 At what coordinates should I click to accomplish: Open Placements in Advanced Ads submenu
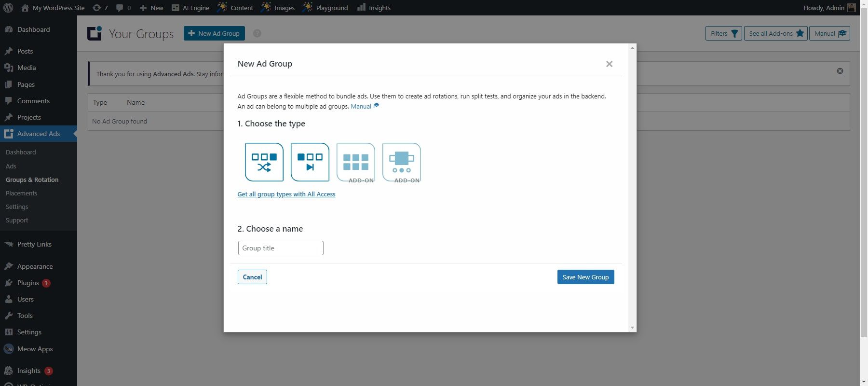coord(21,193)
